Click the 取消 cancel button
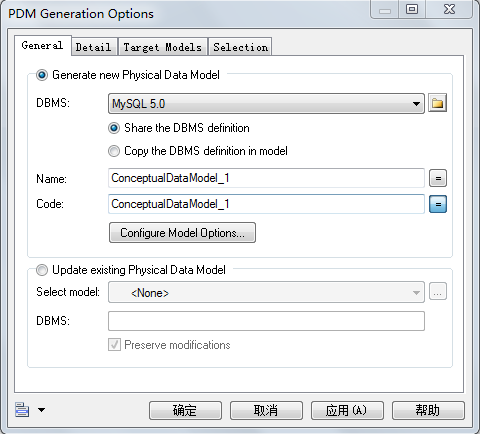Viewport: 480px width, 434px height. tap(266, 410)
